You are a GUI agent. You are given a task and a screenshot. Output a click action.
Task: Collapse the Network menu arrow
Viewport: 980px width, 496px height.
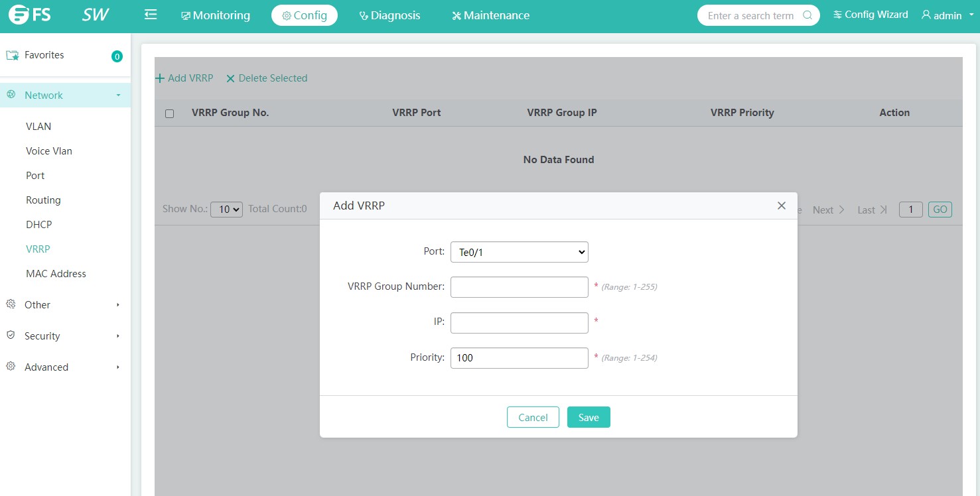119,95
